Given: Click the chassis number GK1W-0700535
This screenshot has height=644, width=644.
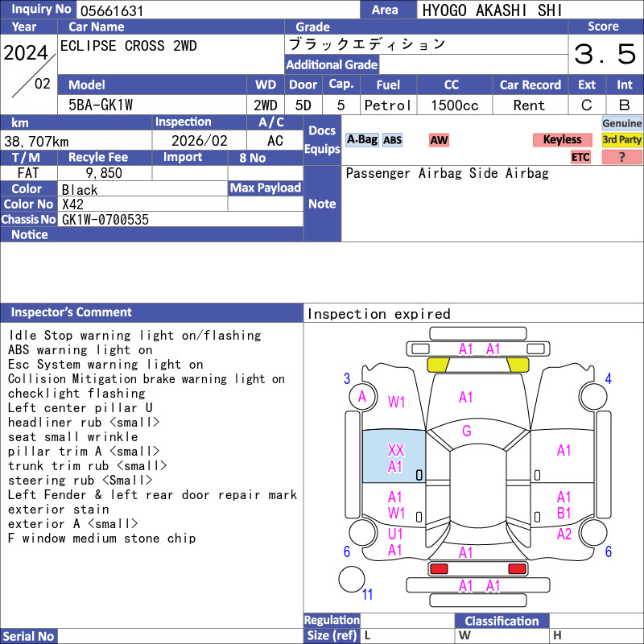Looking at the screenshot, I should (x=105, y=220).
